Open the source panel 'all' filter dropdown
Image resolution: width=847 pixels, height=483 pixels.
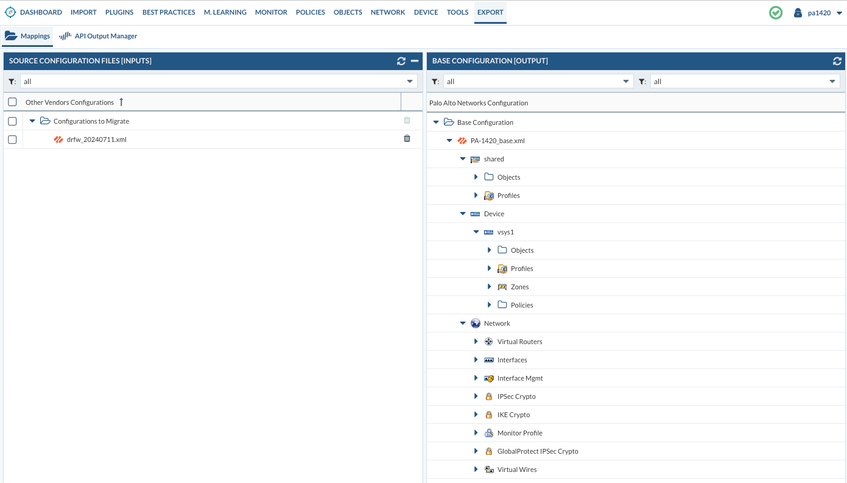pyautogui.click(x=409, y=82)
